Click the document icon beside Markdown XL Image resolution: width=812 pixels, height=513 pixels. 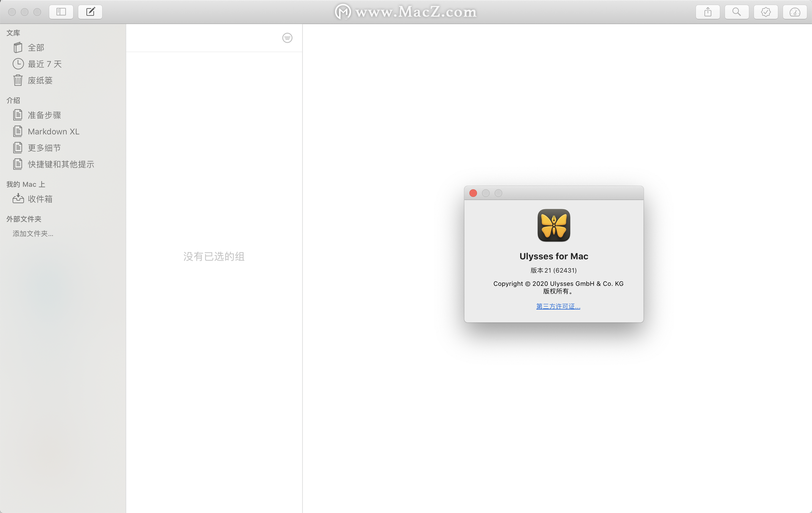point(18,131)
